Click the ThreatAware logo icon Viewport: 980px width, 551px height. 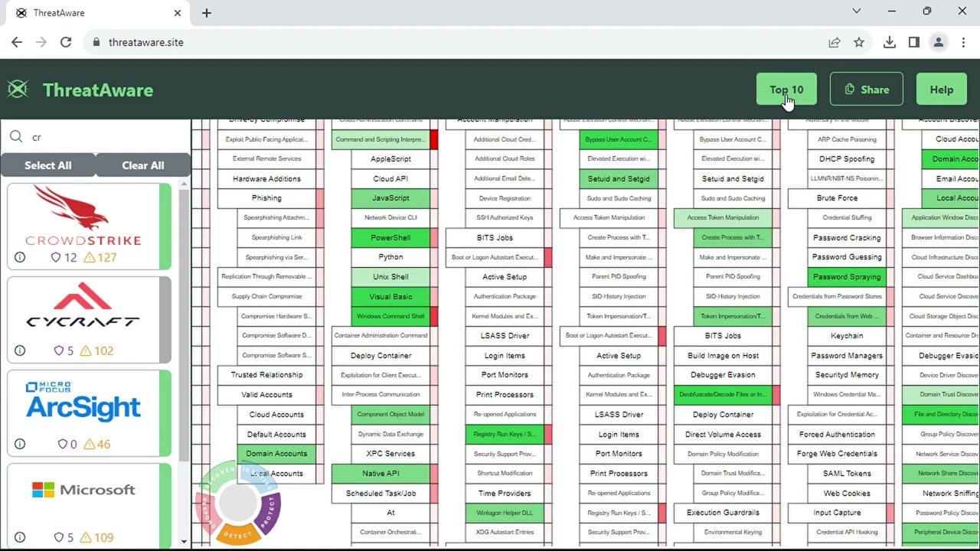pos(18,90)
